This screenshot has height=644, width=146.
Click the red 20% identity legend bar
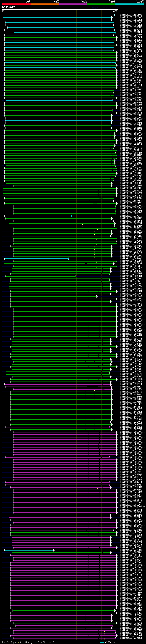pos(16,4)
